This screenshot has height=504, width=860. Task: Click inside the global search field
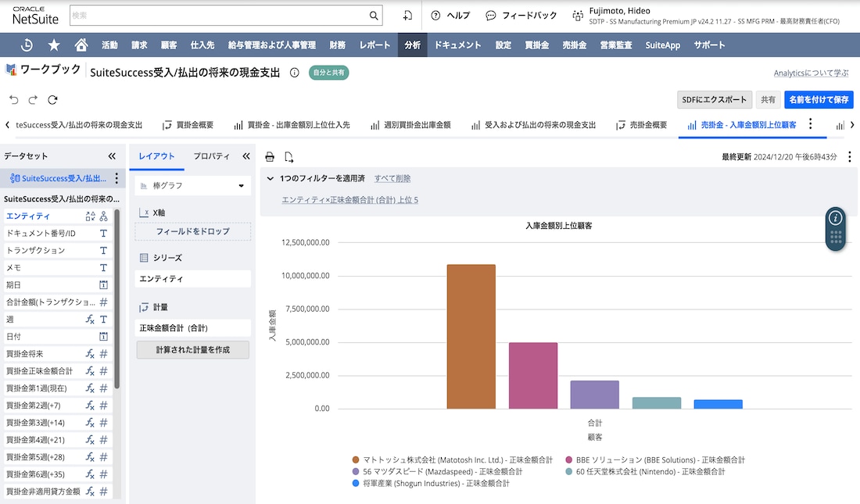click(x=220, y=16)
